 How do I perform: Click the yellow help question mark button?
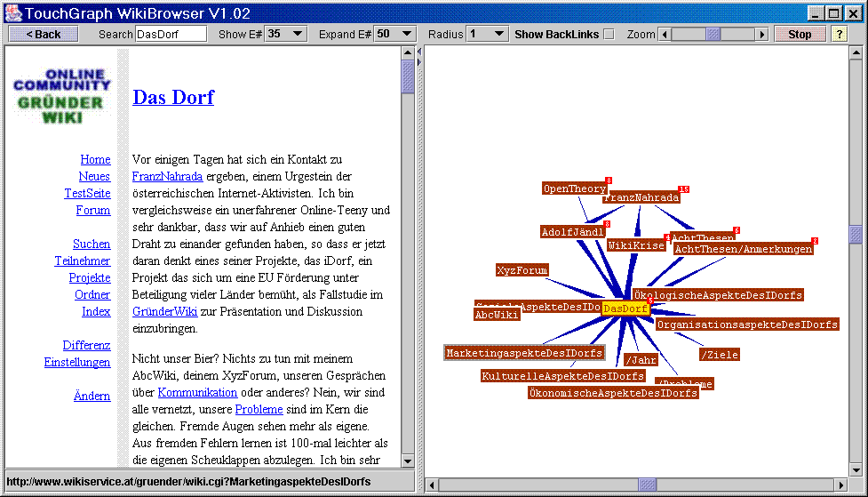[x=839, y=34]
